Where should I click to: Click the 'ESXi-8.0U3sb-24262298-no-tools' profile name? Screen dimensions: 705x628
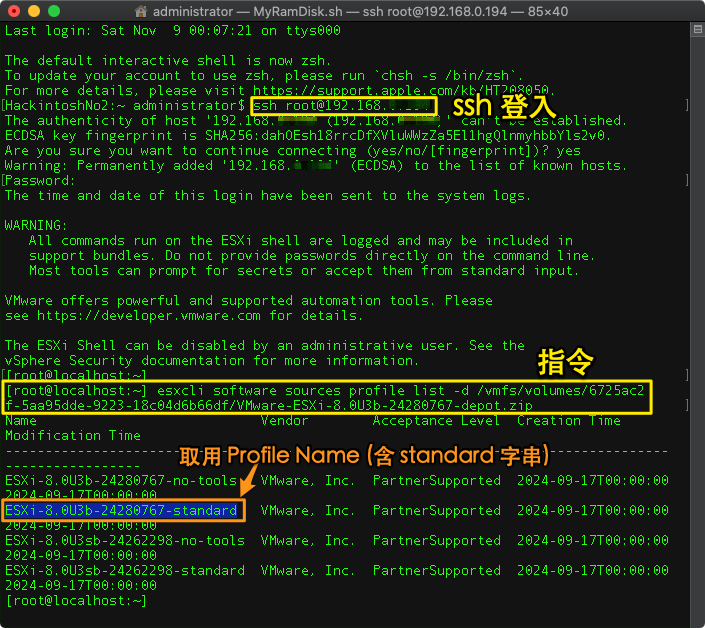tap(125, 540)
